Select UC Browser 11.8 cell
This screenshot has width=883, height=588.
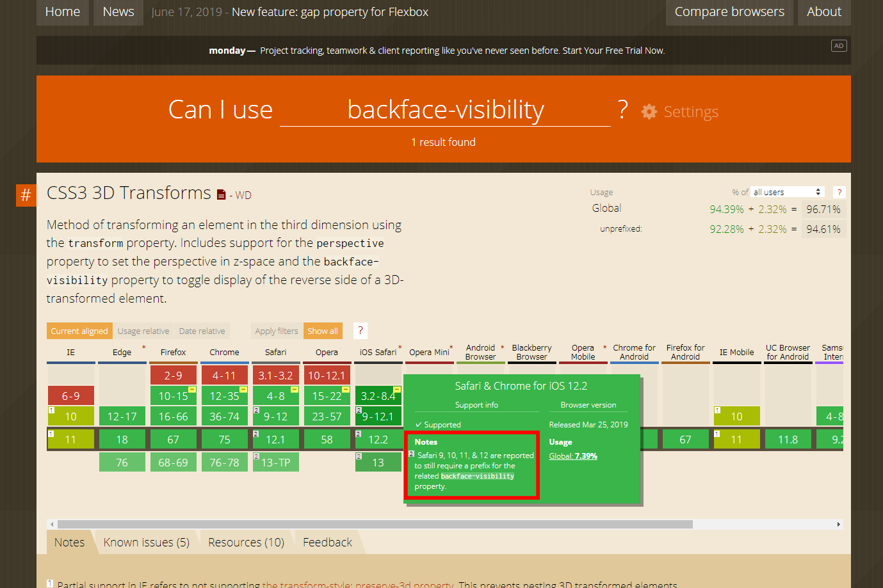788,440
